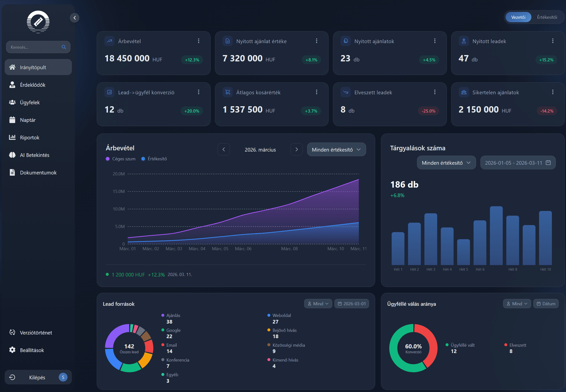Image resolution: width=566 pixels, height=392 pixels.
Task: Click the Ajánlás legend color dot
Action: click(x=163, y=315)
